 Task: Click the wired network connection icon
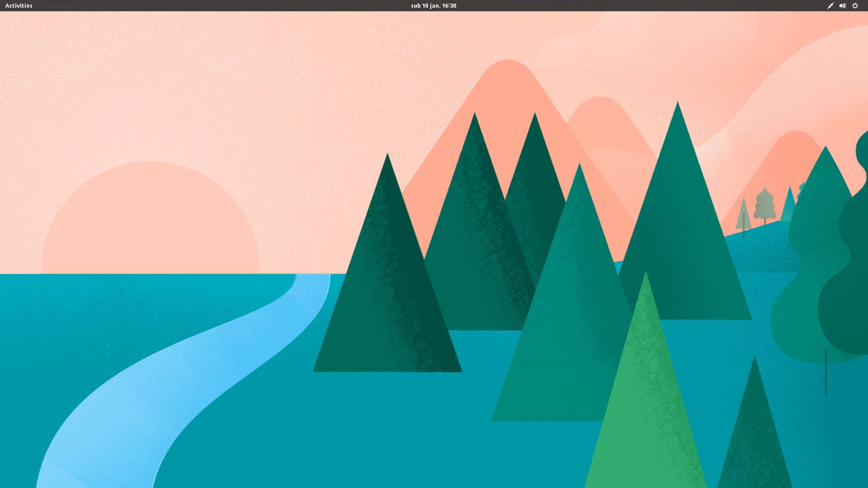click(830, 5)
